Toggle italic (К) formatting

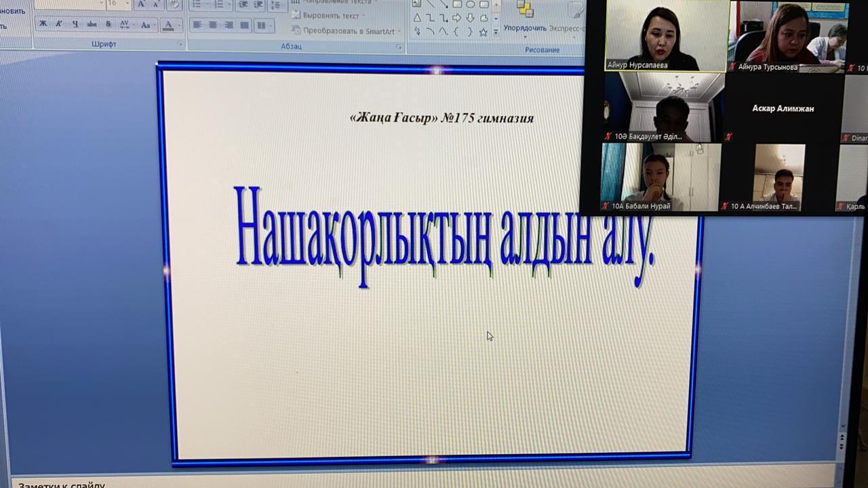coord(59,24)
